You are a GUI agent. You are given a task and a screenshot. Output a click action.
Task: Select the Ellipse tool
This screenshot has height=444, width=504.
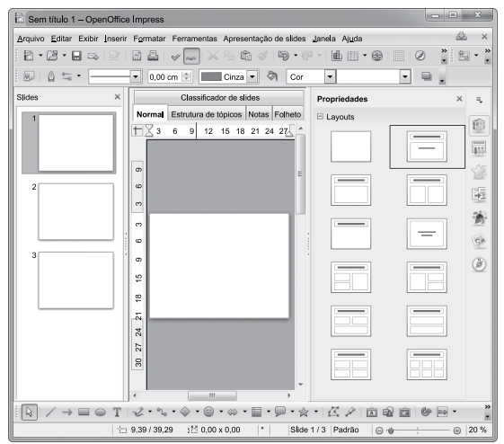click(x=101, y=413)
